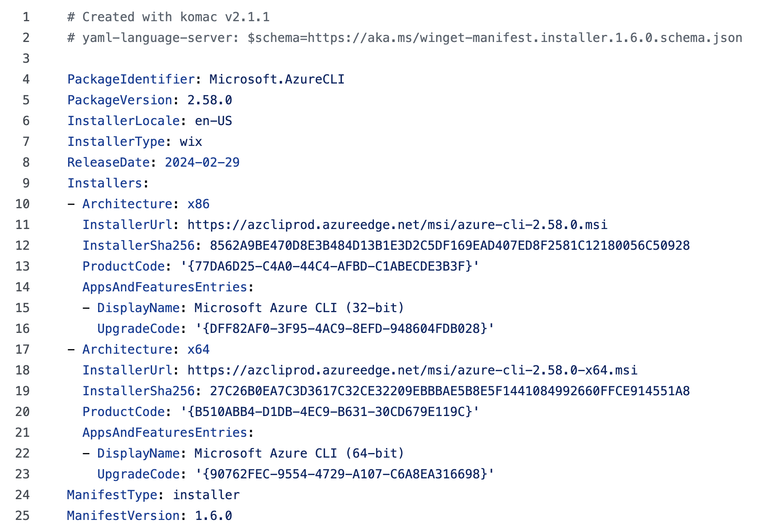Click the ProductCode GUID starting with 77DA6D25
The height and width of the screenshot is (532, 757).
(330, 266)
